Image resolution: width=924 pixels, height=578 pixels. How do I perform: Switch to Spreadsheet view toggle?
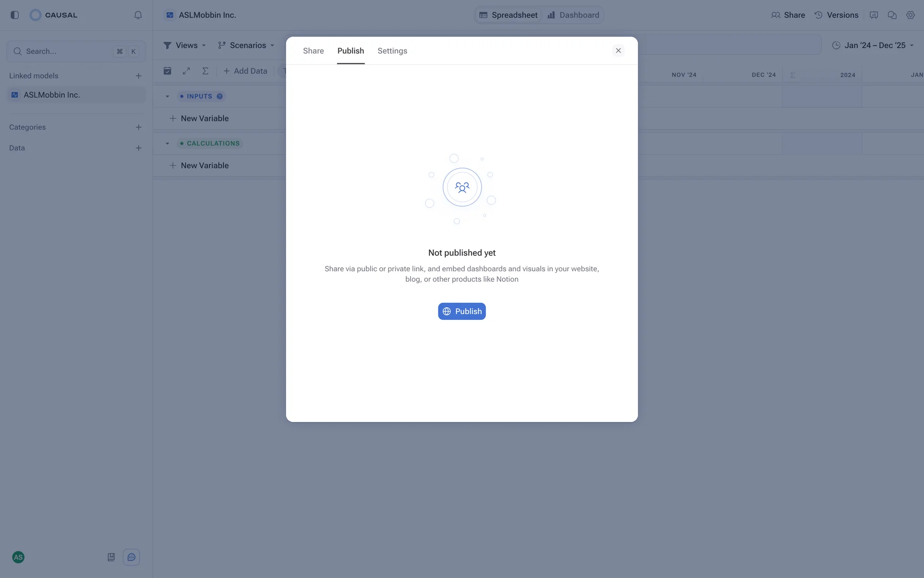pyautogui.click(x=509, y=15)
